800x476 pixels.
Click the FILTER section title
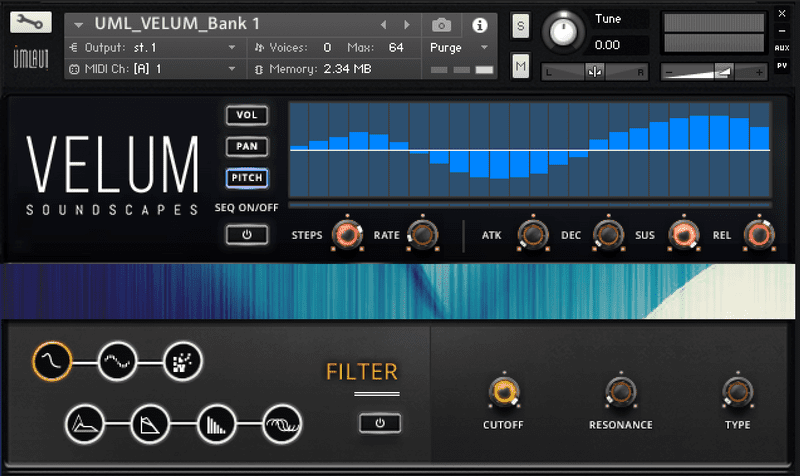[x=362, y=372]
